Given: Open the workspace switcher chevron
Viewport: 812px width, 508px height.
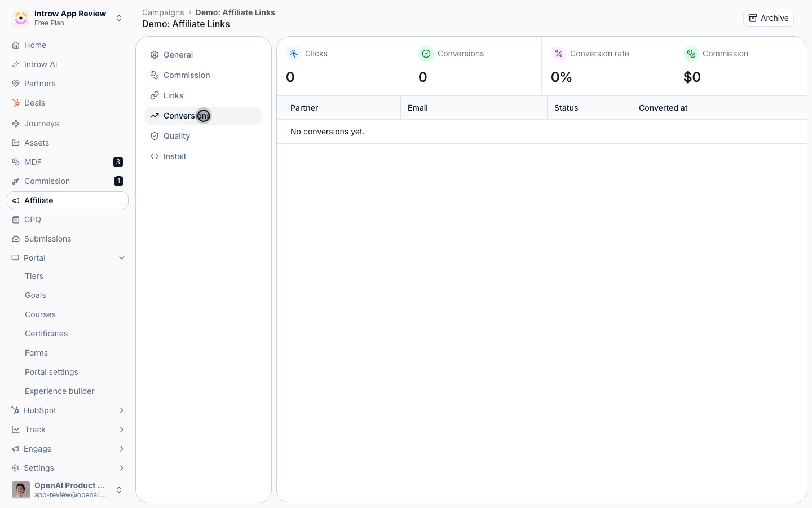Looking at the screenshot, I should click(119, 18).
